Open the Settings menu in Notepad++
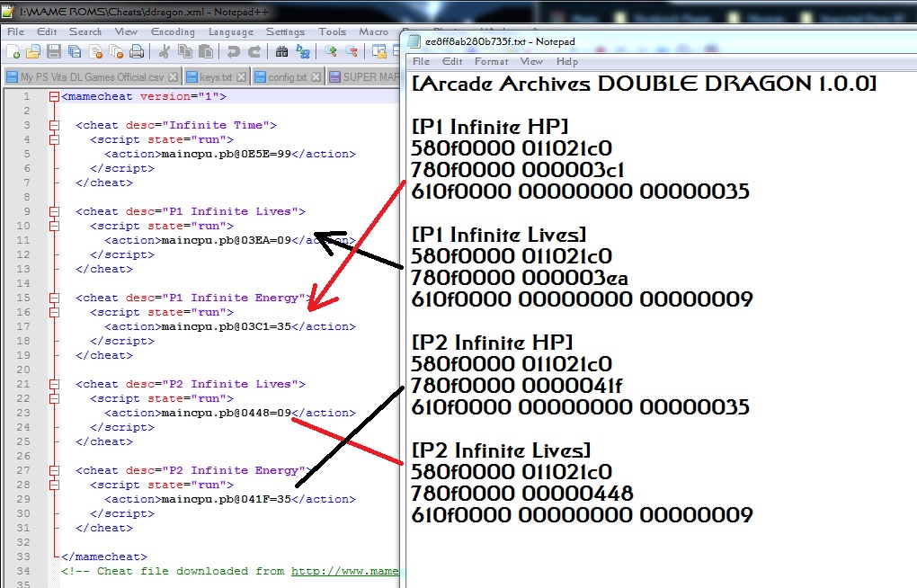Screen dimensions: 917x588 285,31
